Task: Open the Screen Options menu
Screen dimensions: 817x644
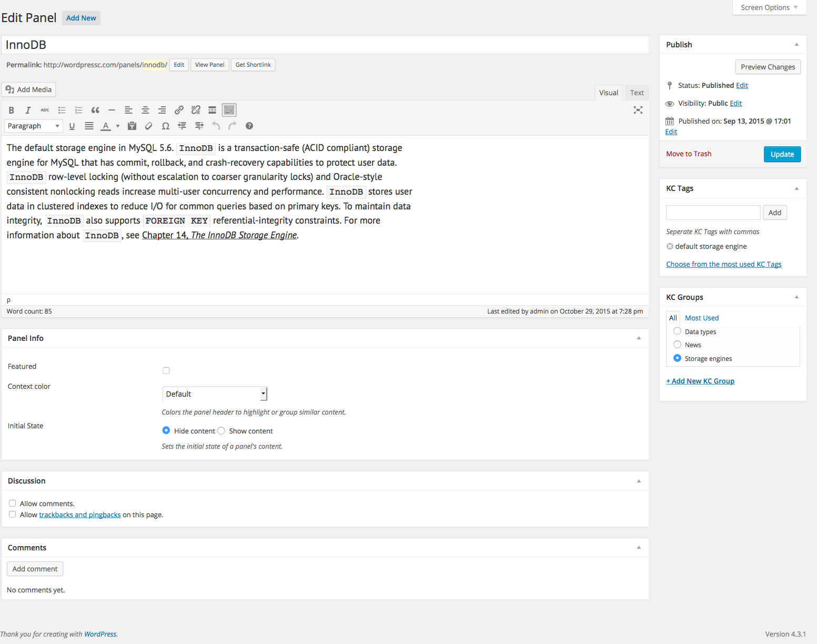Action: [768, 7]
